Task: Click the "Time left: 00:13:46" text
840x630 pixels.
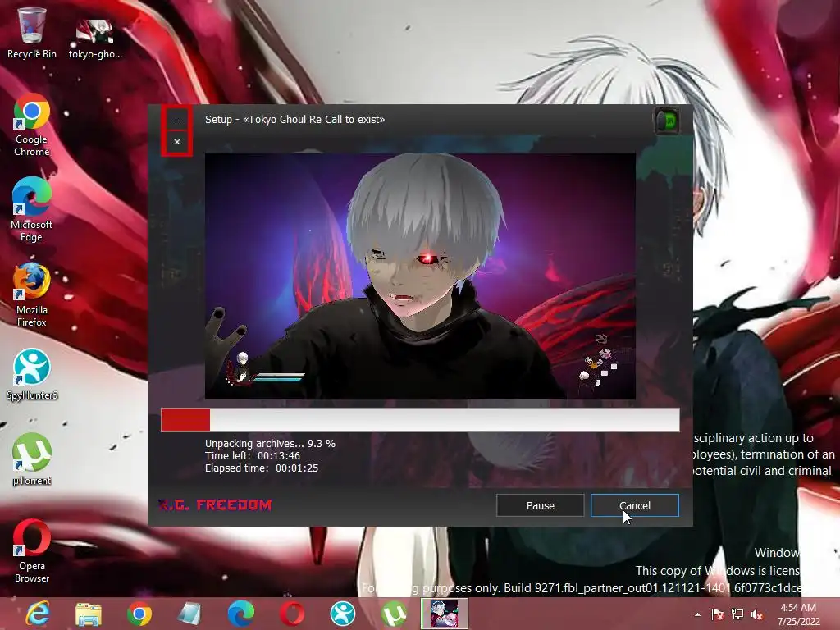Action: coord(253,456)
